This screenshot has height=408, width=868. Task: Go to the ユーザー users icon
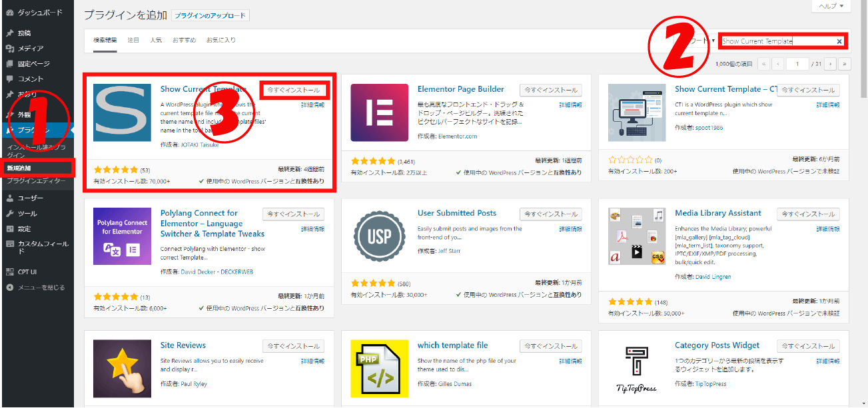9,198
